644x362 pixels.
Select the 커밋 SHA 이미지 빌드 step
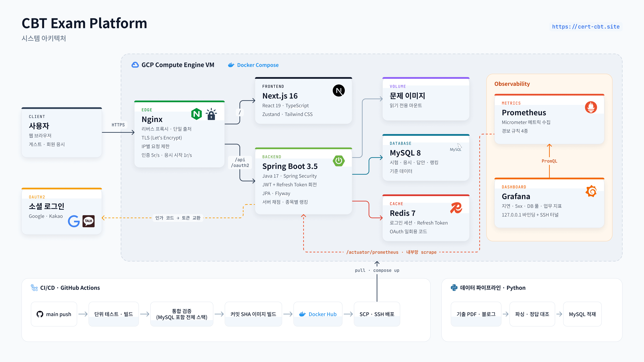(253, 314)
